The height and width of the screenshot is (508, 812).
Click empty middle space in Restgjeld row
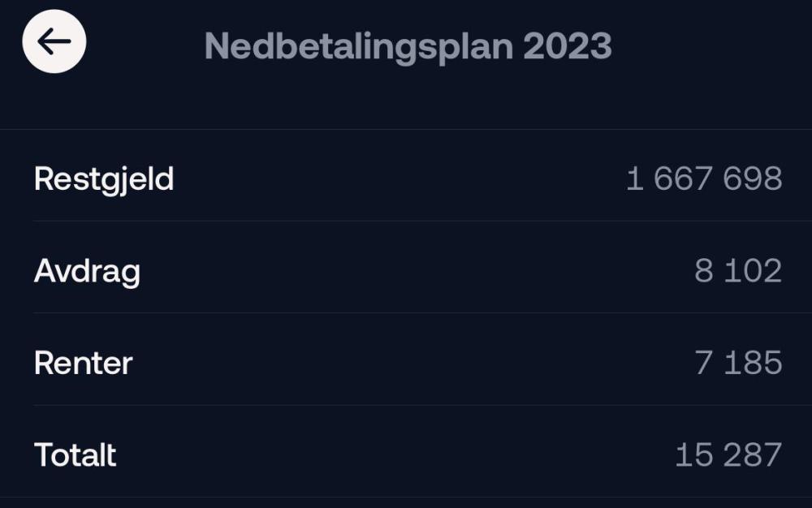398,179
